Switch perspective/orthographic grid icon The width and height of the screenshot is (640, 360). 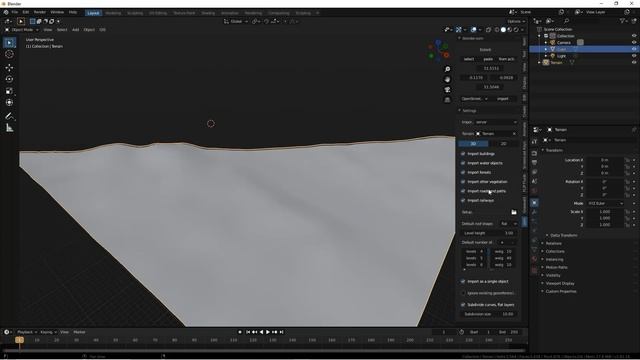pos(447,100)
